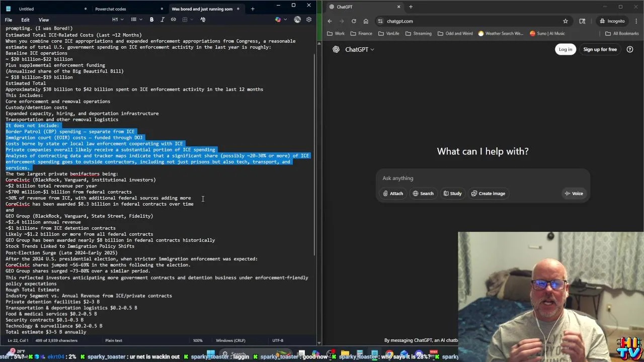Open the All Bookmarks folder

point(622,34)
